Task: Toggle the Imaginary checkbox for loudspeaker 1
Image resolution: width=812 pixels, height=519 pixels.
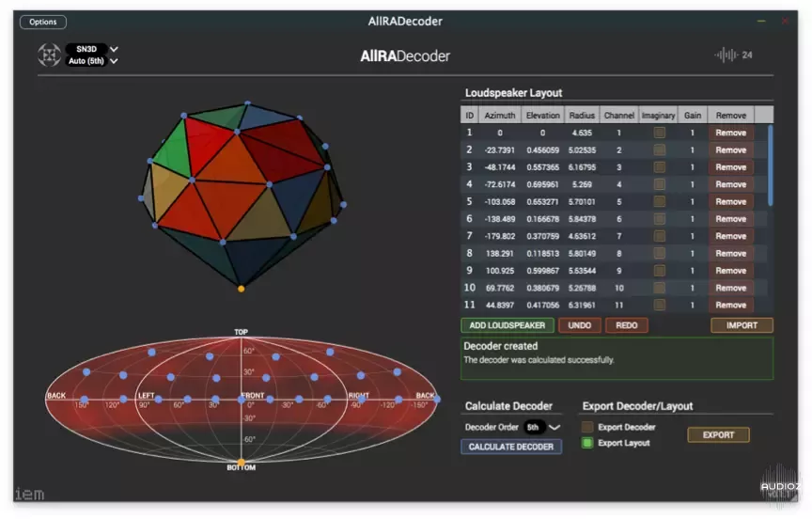Action: point(659,133)
